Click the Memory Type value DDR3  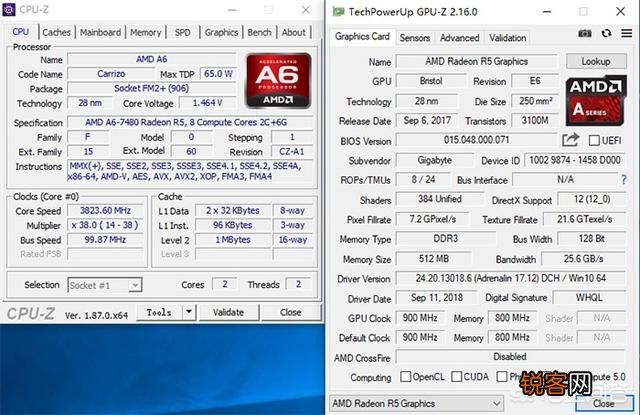(446, 239)
